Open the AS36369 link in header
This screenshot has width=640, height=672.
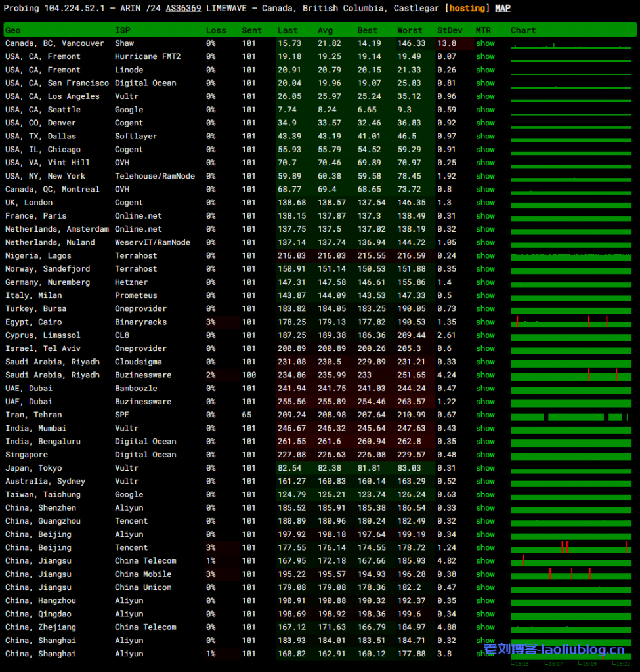click(183, 9)
